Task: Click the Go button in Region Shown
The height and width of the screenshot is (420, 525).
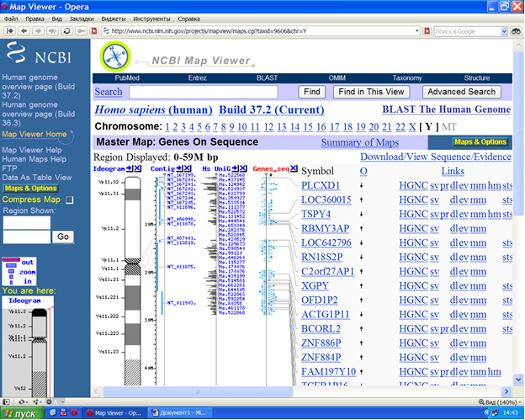Action: tap(63, 237)
